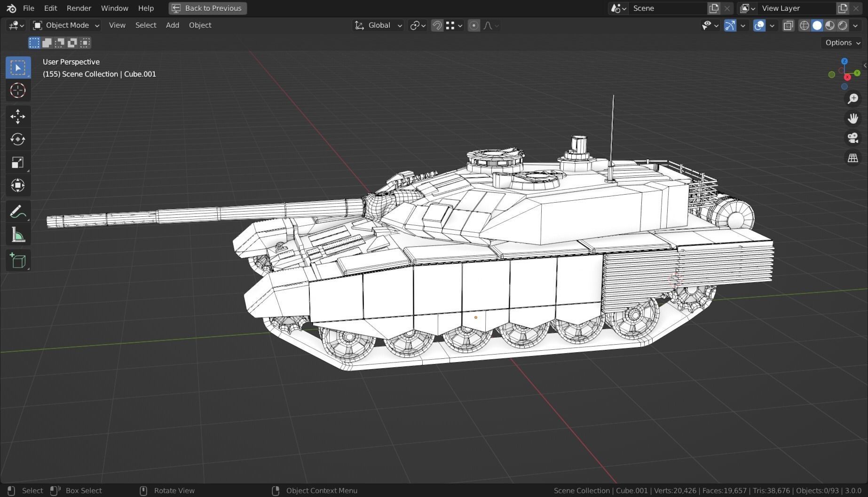Click the Blender logo icon
The height and width of the screenshot is (497, 868).
[x=11, y=8]
